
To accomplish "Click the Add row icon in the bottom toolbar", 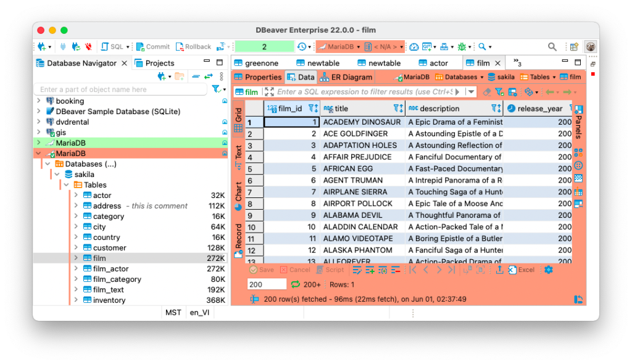I will 370,270.
